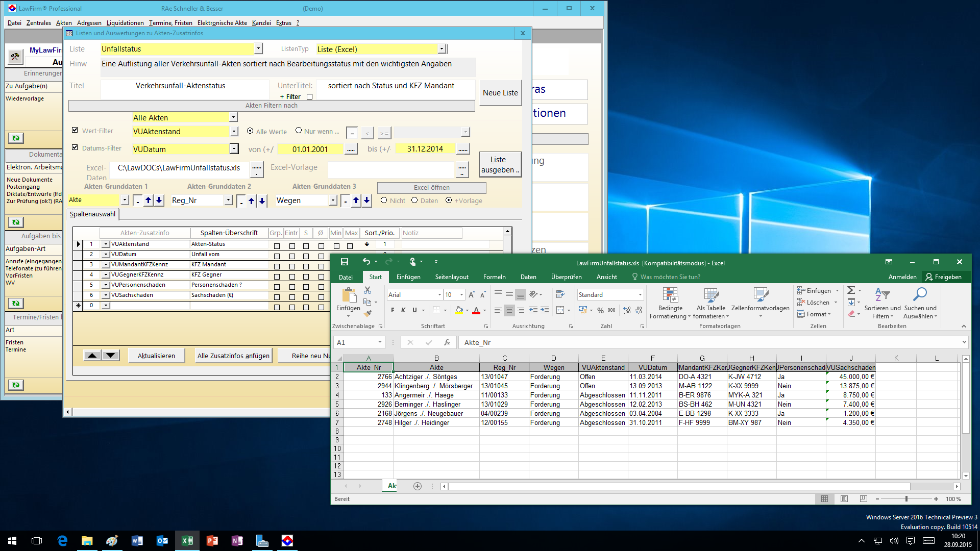
Task: Open the Liquidationen menu
Action: 125,23
